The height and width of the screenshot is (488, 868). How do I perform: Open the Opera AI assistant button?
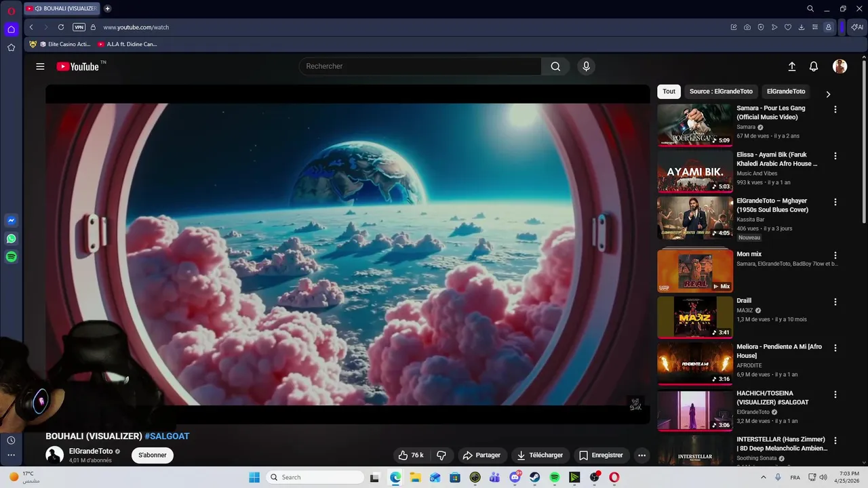857,27
